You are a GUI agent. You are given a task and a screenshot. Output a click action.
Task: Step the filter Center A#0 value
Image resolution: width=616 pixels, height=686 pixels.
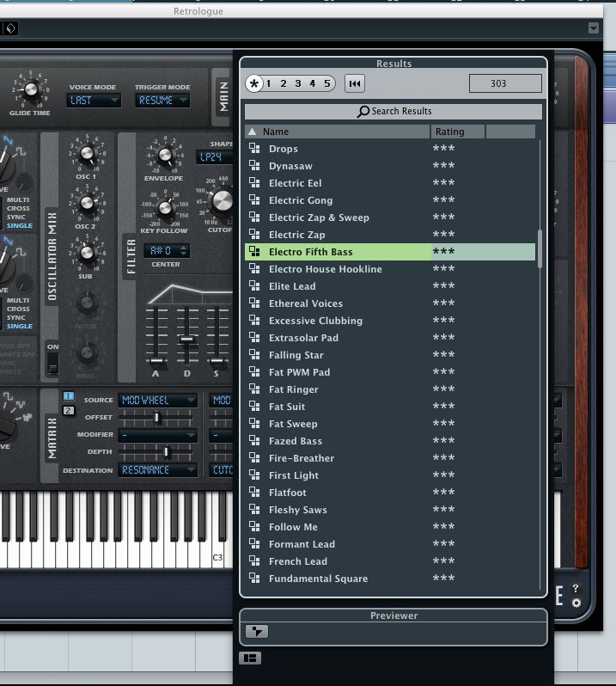[184, 251]
